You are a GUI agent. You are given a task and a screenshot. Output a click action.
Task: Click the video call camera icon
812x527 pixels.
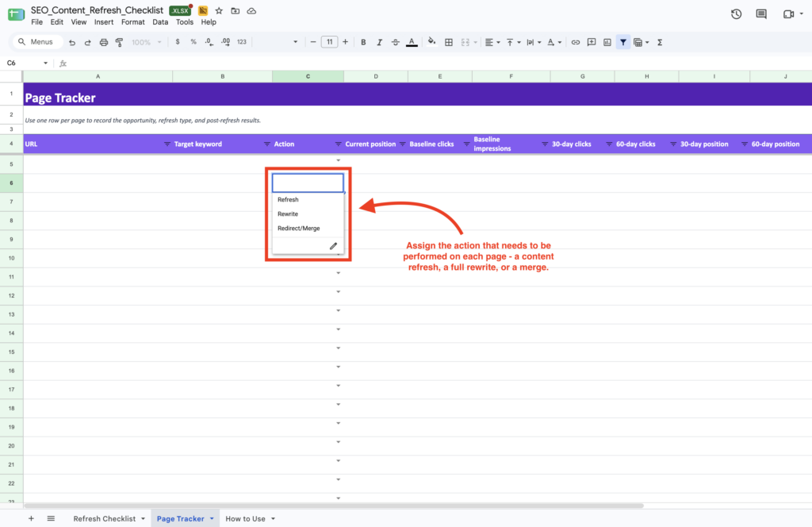coord(789,14)
